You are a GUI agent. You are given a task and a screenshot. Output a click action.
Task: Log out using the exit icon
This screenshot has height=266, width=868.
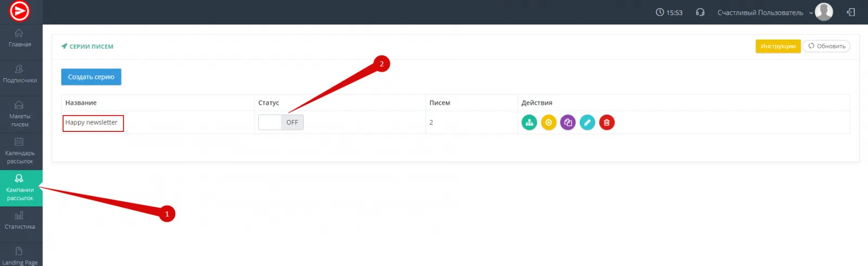point(851,12)
